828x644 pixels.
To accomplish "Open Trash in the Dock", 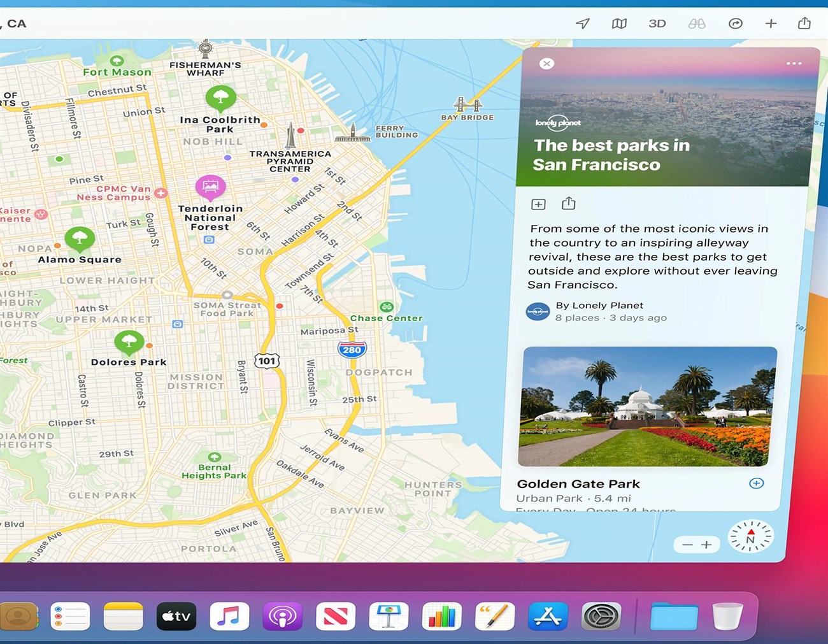I will (x=727, y=616).
